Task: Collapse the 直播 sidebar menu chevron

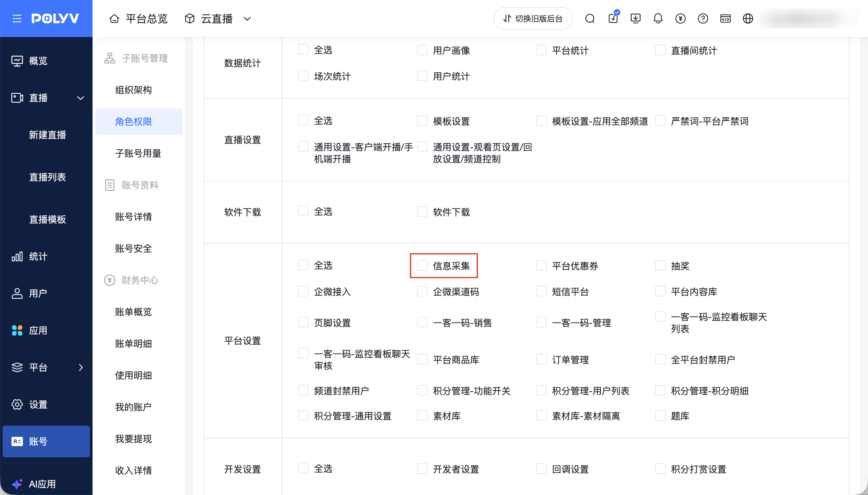Action: (81, 98)
